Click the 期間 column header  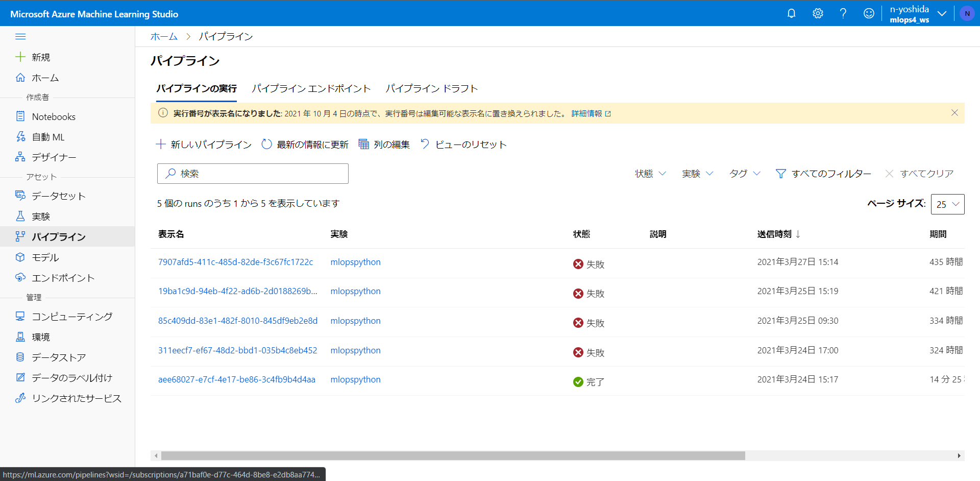938,234
